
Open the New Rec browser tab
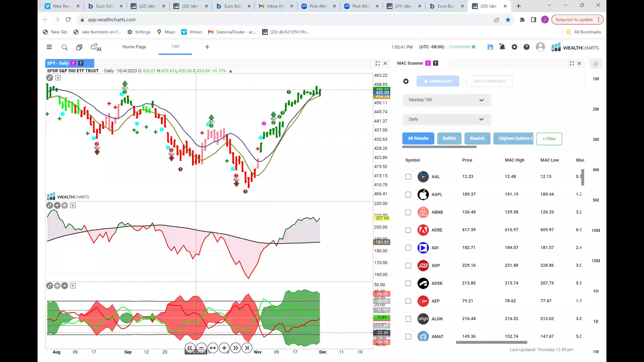(x=62, y=6)
